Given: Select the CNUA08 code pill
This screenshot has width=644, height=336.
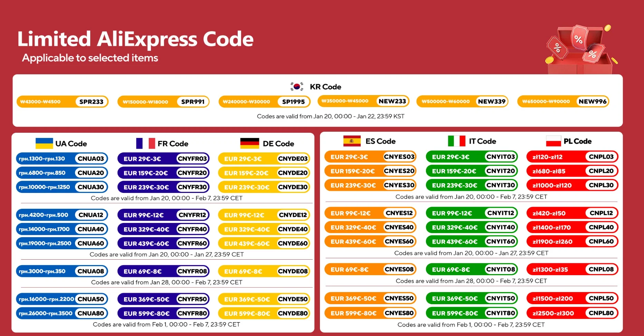Looking at the screenshot, I should [62, 271].
